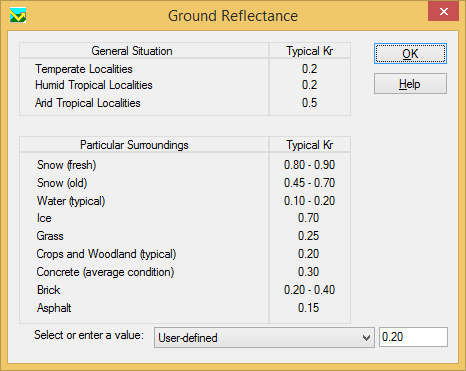Click Kr value 0.20 - 0.40 for Brick
Viewport: 466px width, 371px height.
[309, 290]
